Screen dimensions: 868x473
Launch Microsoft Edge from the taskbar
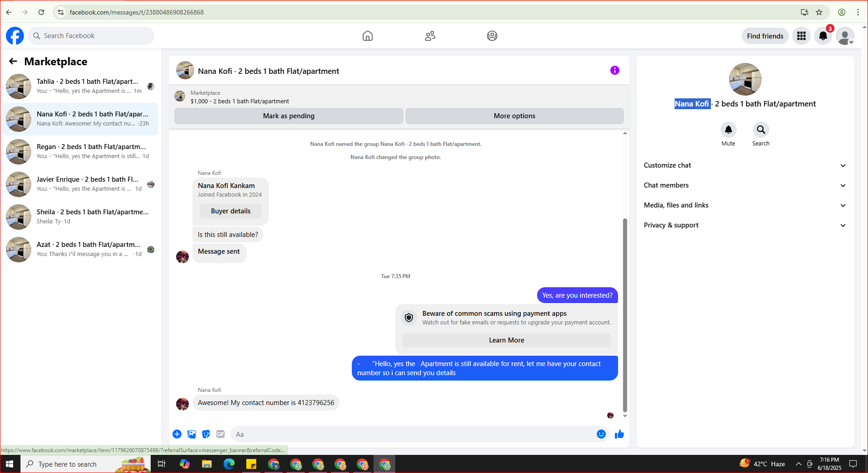click(x=229, y=464)
